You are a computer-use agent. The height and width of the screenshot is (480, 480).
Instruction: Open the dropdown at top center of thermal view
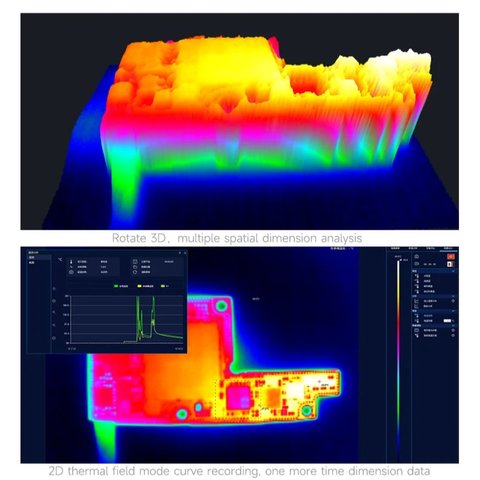[x=342, y=248]
